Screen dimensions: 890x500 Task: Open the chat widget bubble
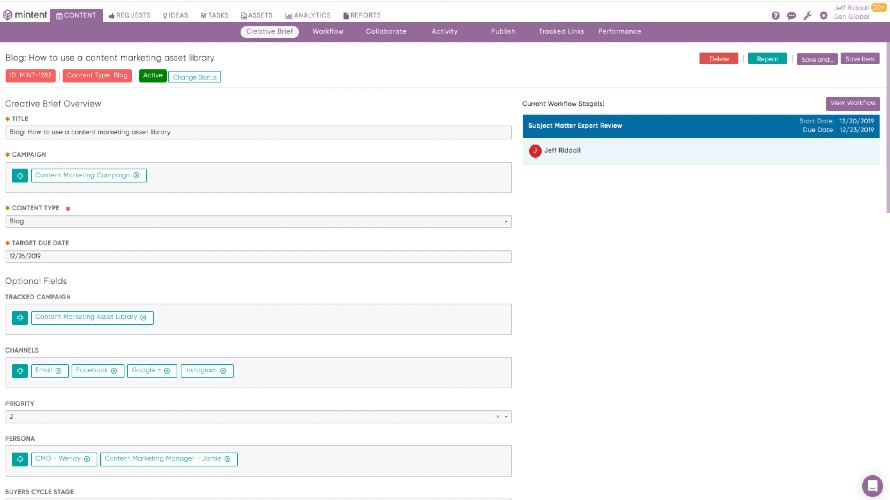(872, 486)
